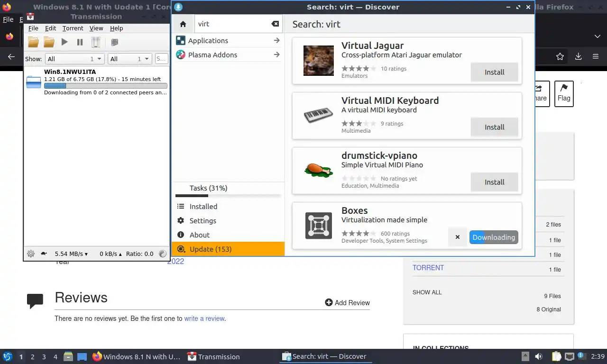607x364 pixels.
Task: Open the Firefox hamburger menu
Action: point(596,56)
